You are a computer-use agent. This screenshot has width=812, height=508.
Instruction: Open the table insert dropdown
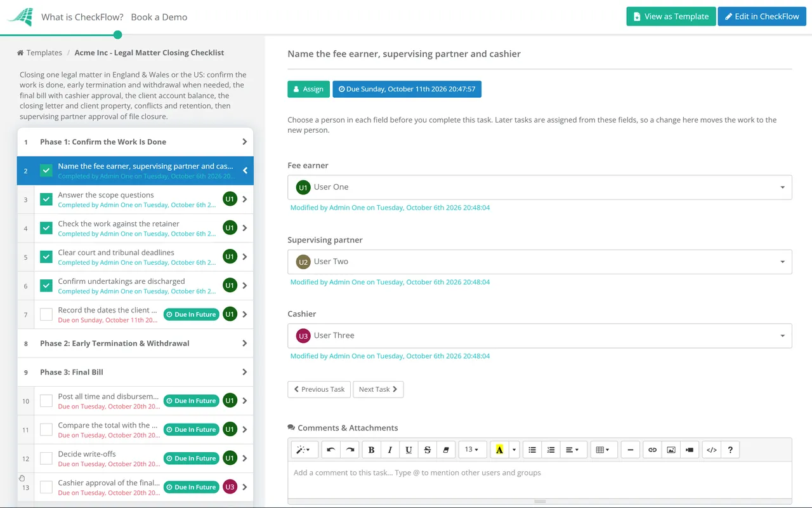point(603,450)
